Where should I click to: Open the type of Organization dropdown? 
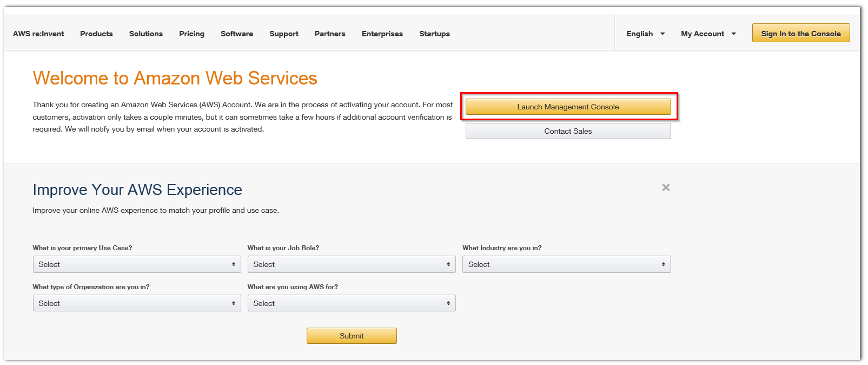(136, 303)
